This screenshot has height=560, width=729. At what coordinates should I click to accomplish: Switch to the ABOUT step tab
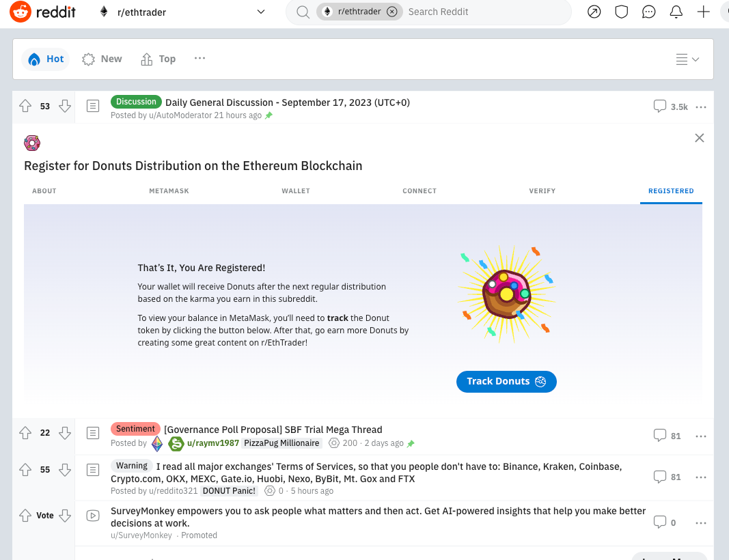[44, 191]
